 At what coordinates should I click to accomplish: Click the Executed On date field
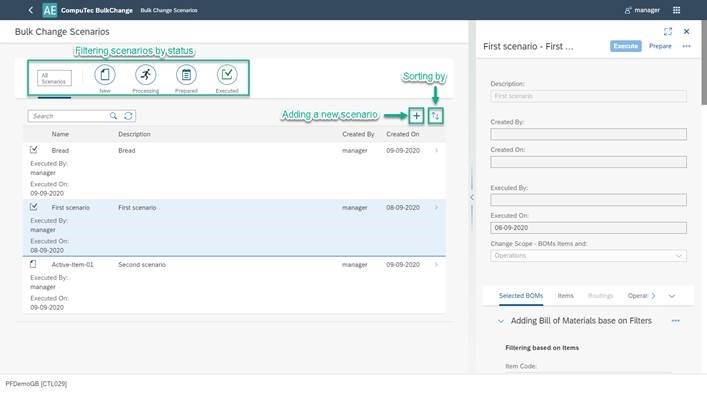588,228
